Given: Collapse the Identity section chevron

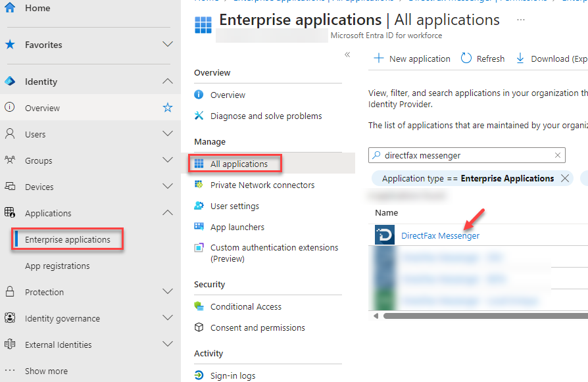Looking at the screenshot, I should point(168,82).
